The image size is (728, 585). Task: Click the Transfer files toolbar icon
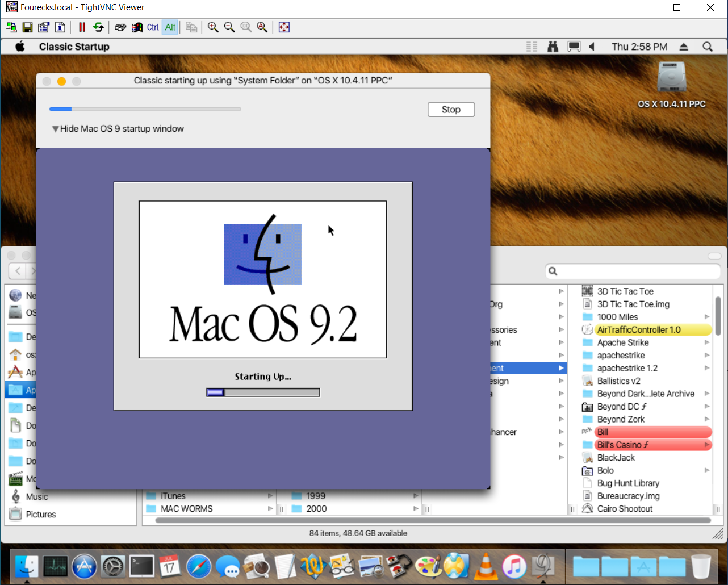tap(191, 27)
